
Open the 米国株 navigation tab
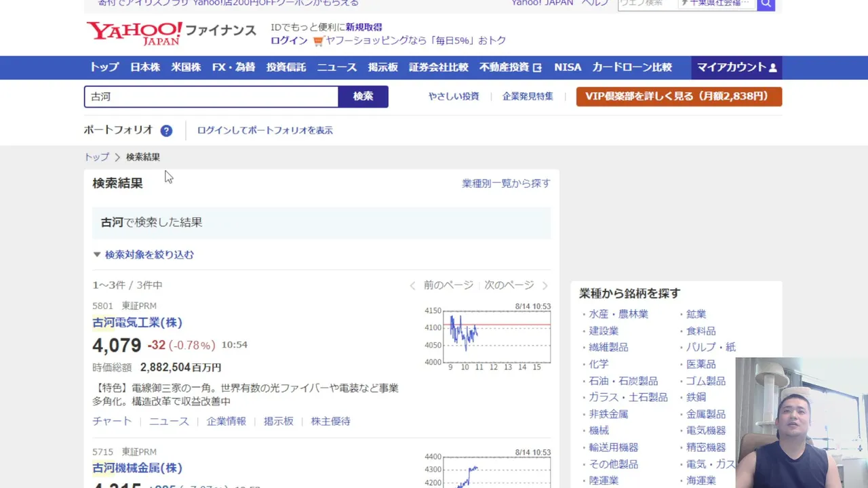pyautogui.click(x=186, y=67)
